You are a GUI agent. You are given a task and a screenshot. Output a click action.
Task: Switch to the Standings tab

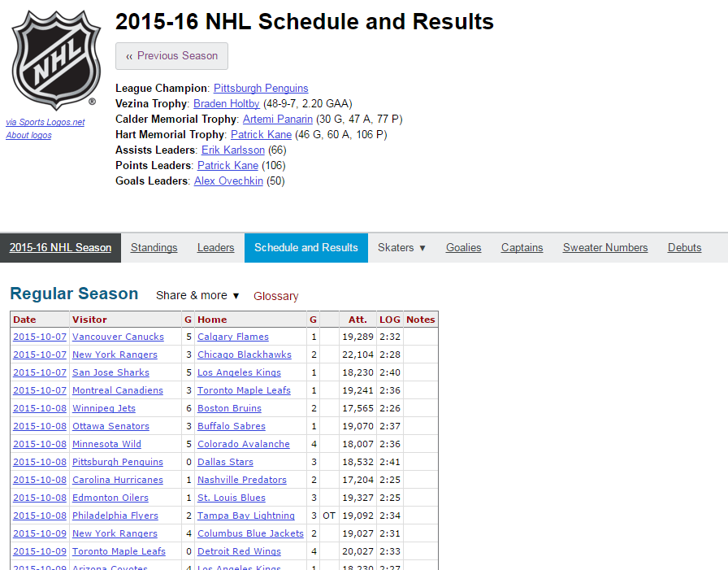click(154, 247)
